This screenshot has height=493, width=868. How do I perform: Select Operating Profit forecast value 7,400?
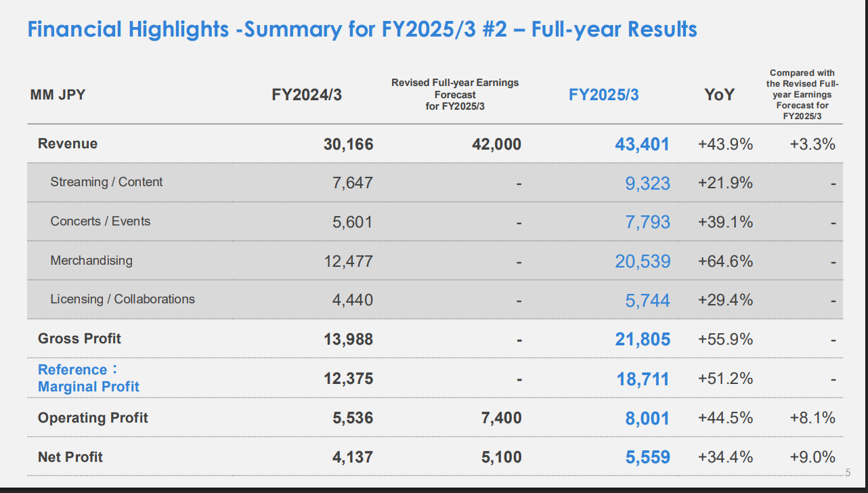(502, 418)
